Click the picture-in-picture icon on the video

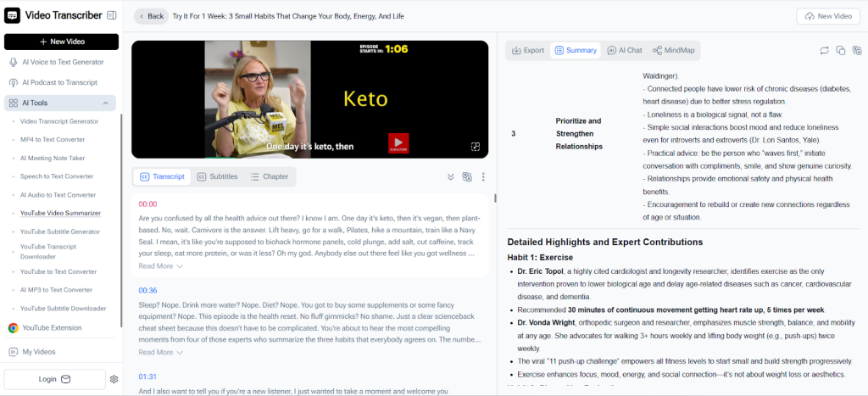(476, 147)
